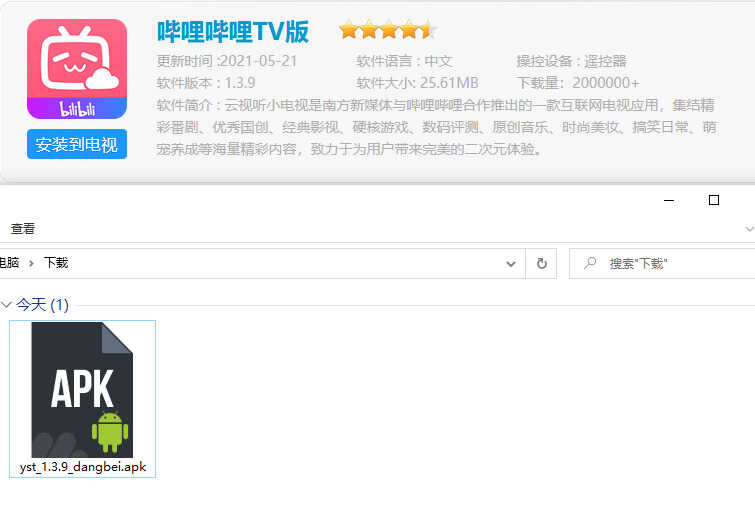Collapse the 今天 (1) group
Screen dimensions: 755x513
[6, 304]
